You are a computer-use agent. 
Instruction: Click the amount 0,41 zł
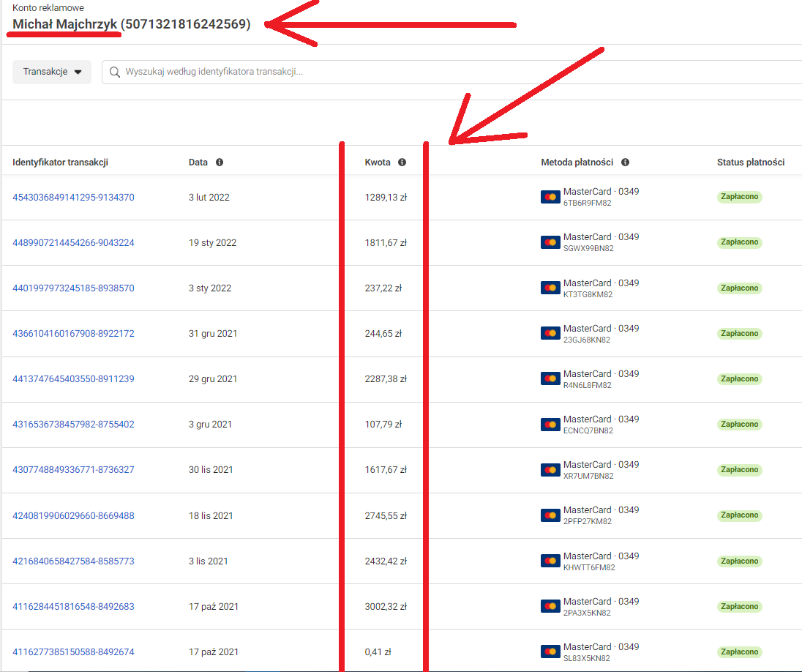pyautogui.click(x=378, y=652)
